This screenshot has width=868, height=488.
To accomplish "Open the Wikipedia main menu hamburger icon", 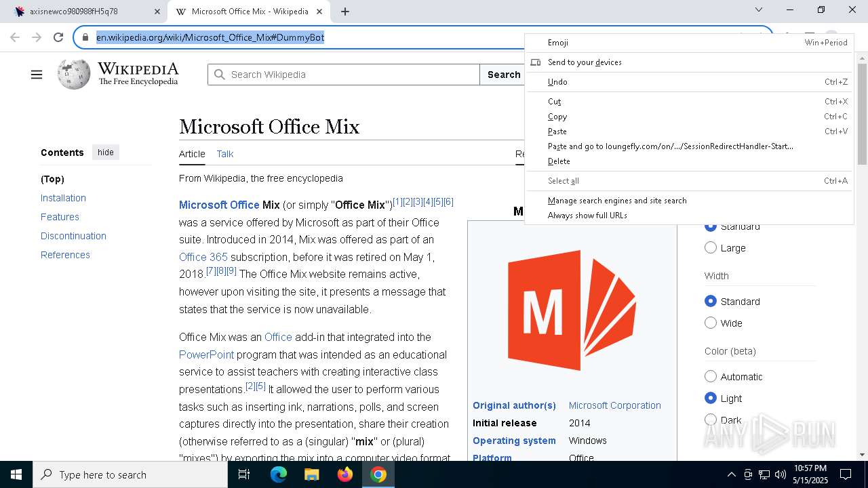I will pyautogui.click(x=37, y=75).
